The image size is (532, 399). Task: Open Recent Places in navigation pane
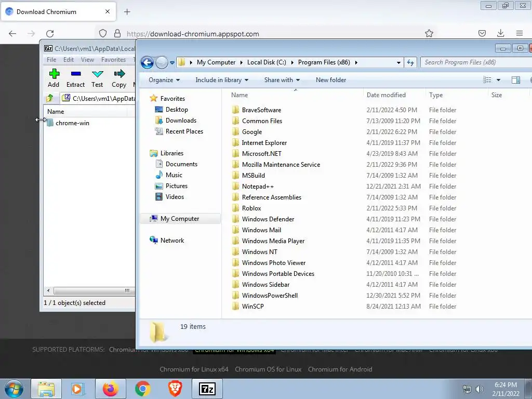179,131
